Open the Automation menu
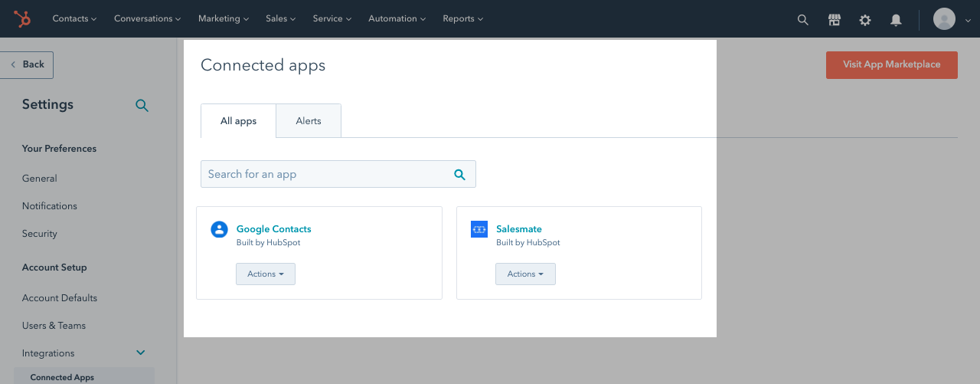Image resolution: width=980 pixels, height=384 pixels. tap(397, 18)
